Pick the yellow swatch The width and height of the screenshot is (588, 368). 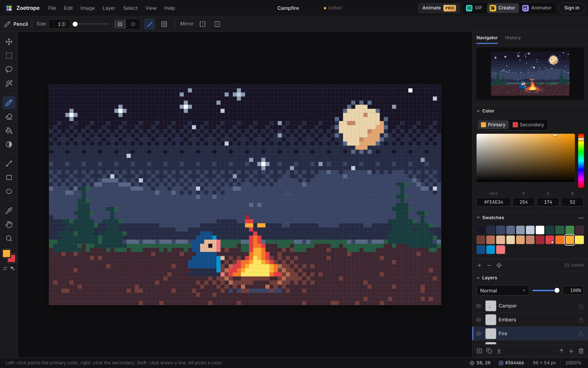click(x=580, y=240)
